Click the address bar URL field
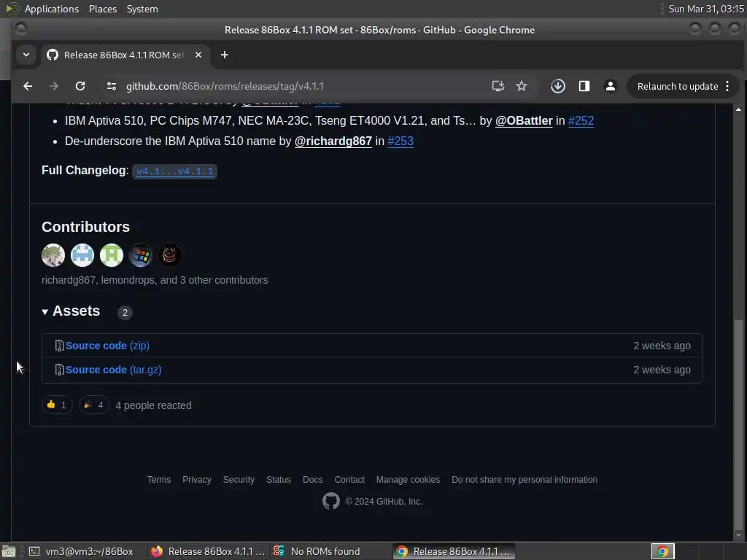Image resolution: width=747 pixels, height=560 pixels. (305, 86)
